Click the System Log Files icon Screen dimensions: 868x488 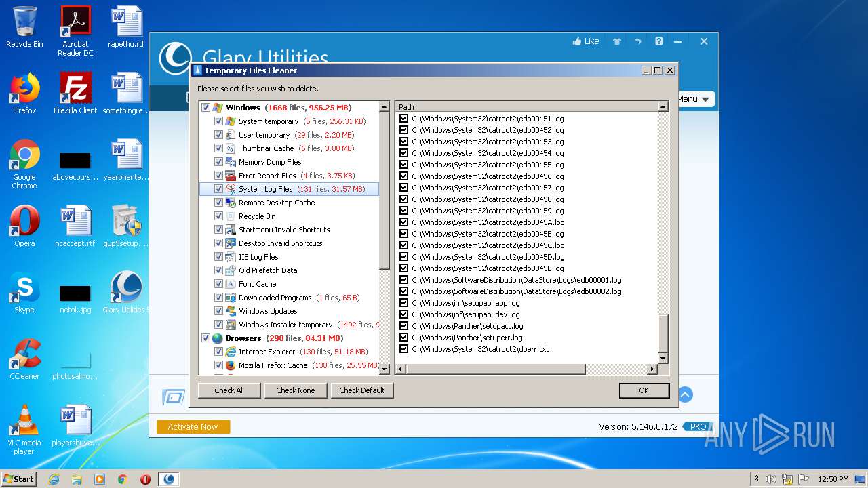tap(231, 189)
